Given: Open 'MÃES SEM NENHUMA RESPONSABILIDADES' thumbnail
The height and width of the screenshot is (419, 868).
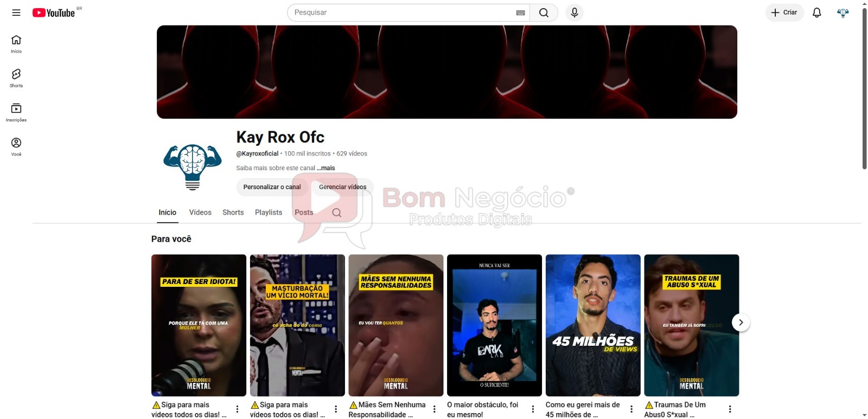Looking at the screenshot, I should pos(396,325).
